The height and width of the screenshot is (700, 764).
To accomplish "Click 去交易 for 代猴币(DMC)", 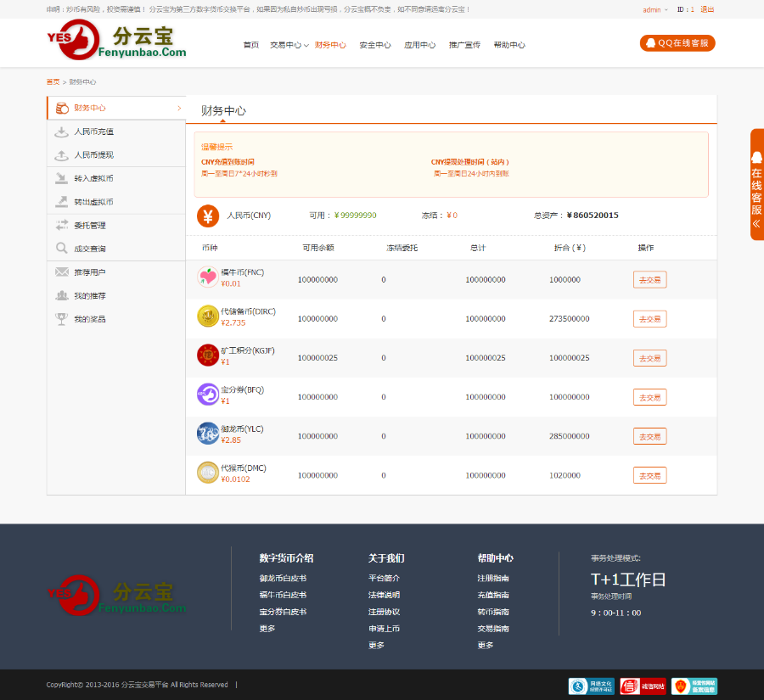I will click(x=650, y=475).
